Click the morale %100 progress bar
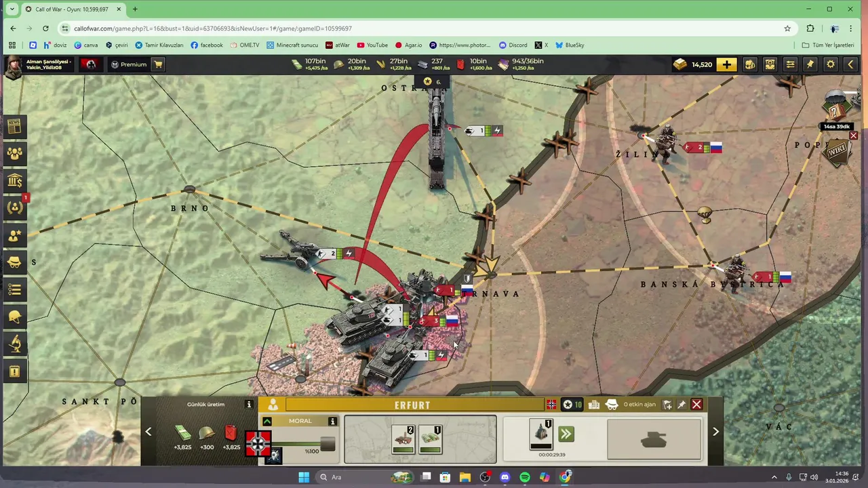Screen dimensions: 868x488 pos(304,445)
